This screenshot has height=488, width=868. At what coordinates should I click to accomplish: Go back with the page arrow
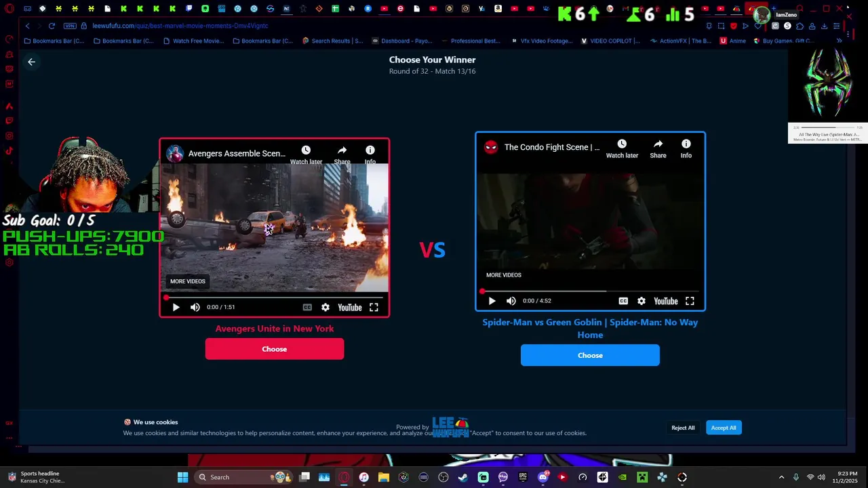click(31, 62)
